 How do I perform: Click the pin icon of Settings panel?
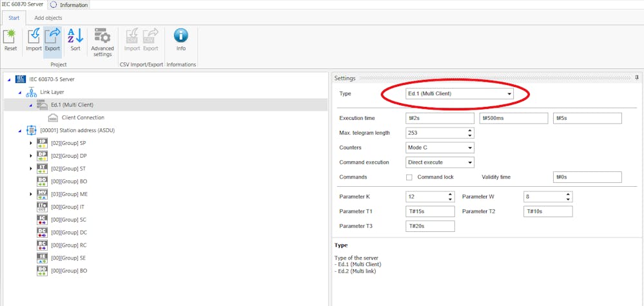637,77
